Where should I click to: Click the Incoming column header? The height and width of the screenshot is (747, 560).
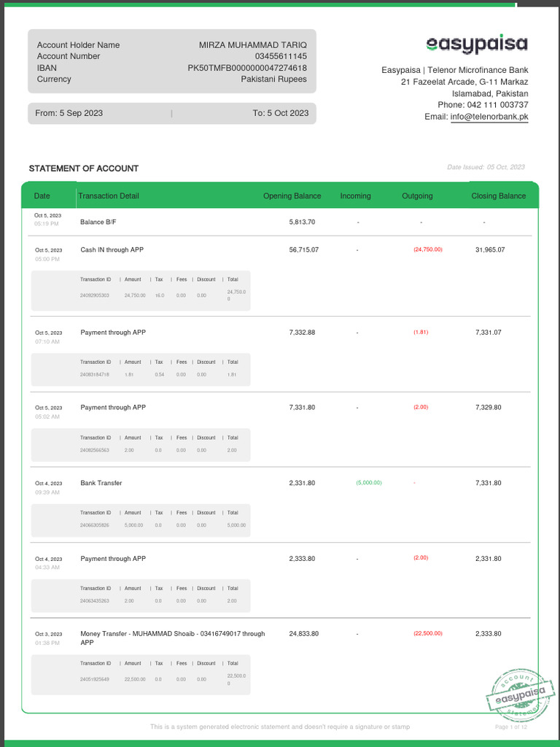pos(355,196)
